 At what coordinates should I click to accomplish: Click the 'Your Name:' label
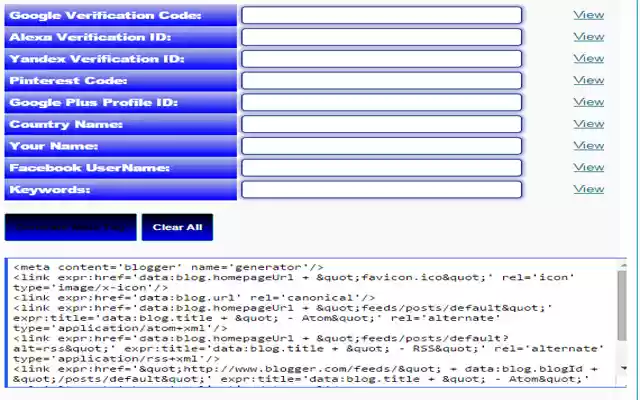click(x=53, y=146)
